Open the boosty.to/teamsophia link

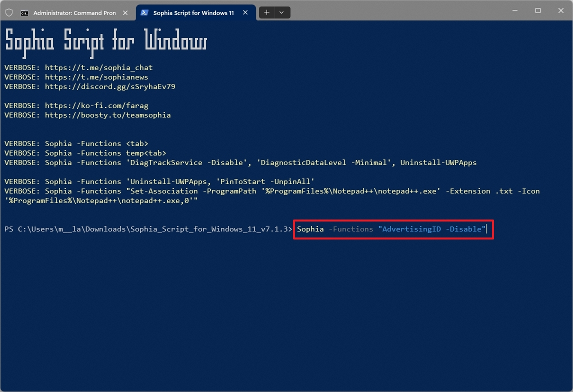click(107, 115)
